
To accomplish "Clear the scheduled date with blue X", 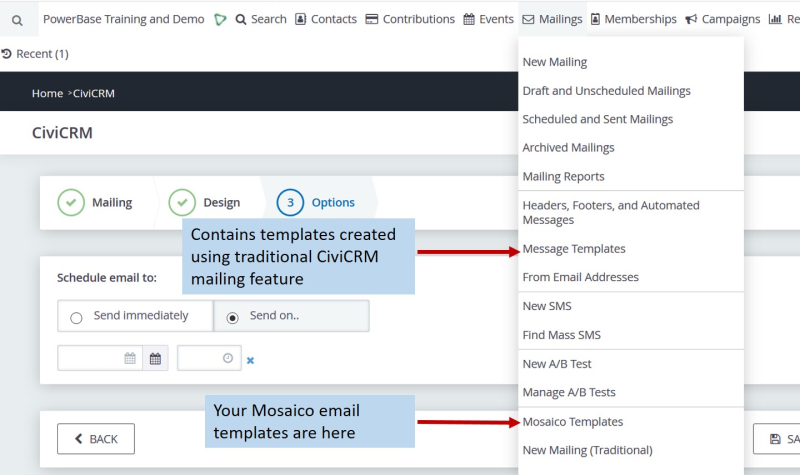I will 250,360.
